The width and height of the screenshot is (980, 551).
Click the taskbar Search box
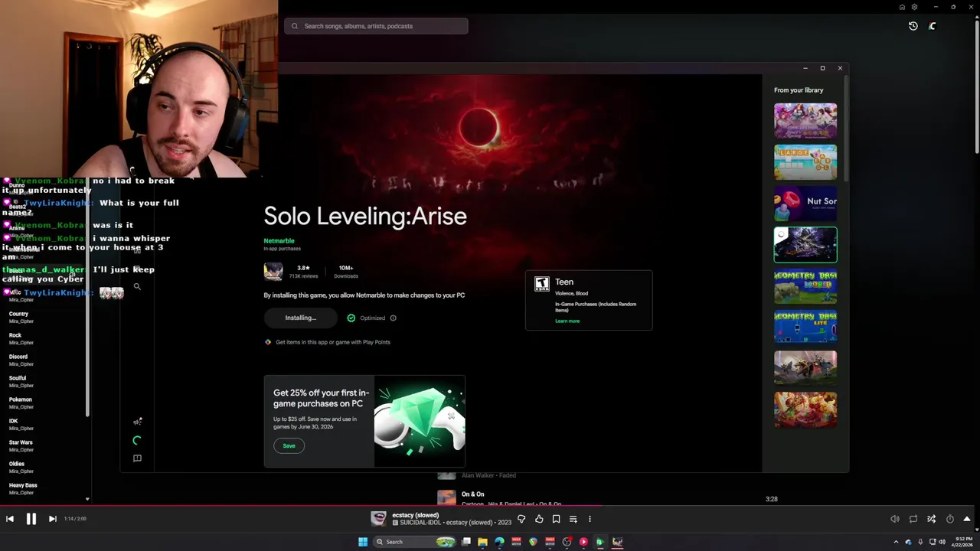point(416,542)
